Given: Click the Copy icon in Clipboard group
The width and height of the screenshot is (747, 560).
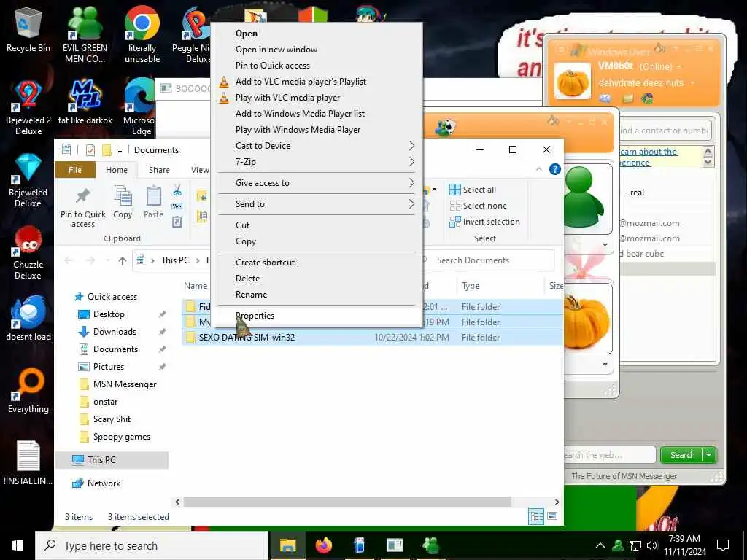Looking at the screenshot, I should (123, 202).
